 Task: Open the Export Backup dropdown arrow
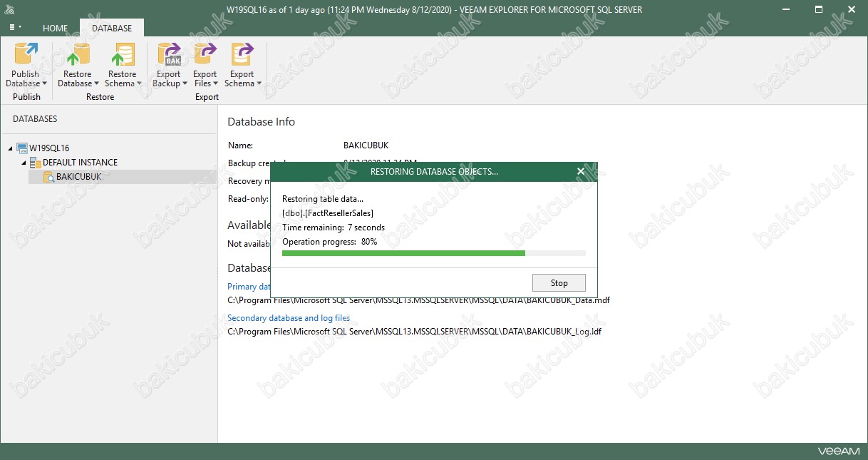click(184, 84)
